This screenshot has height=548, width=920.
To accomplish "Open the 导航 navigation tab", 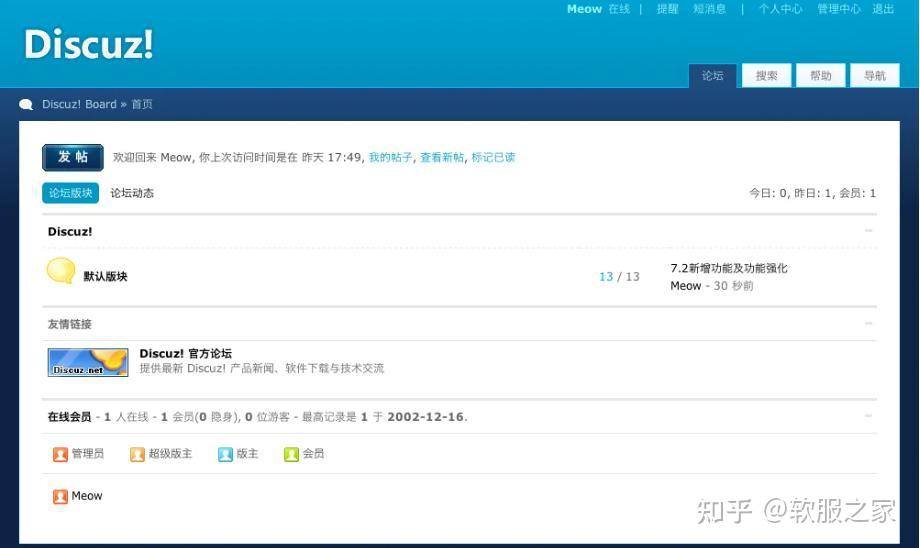I will tap(875, 76).
